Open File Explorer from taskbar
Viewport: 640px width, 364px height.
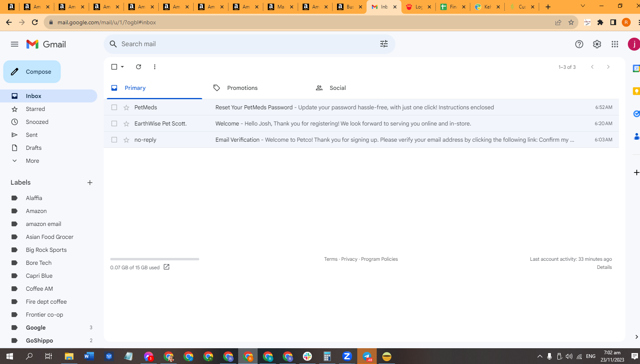[69, 356]
